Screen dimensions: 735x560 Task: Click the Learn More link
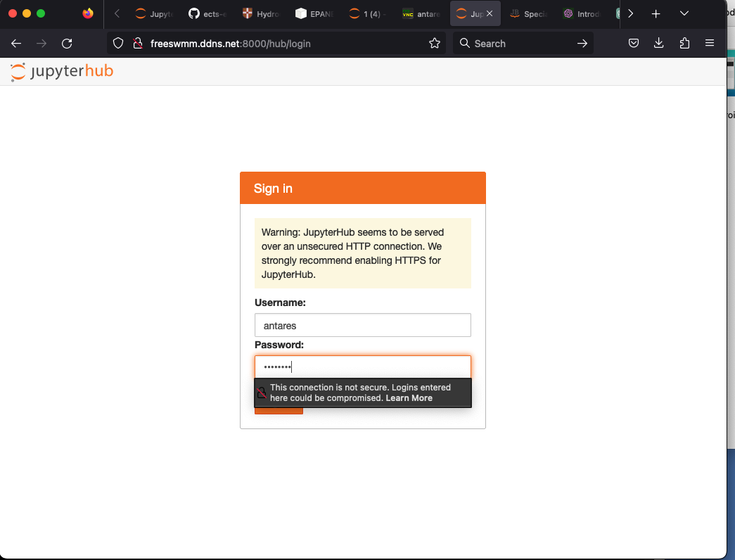409,398
